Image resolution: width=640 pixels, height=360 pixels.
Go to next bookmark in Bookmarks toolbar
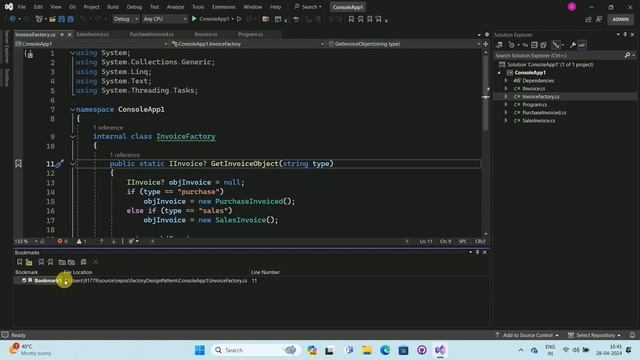coord(50,262)
